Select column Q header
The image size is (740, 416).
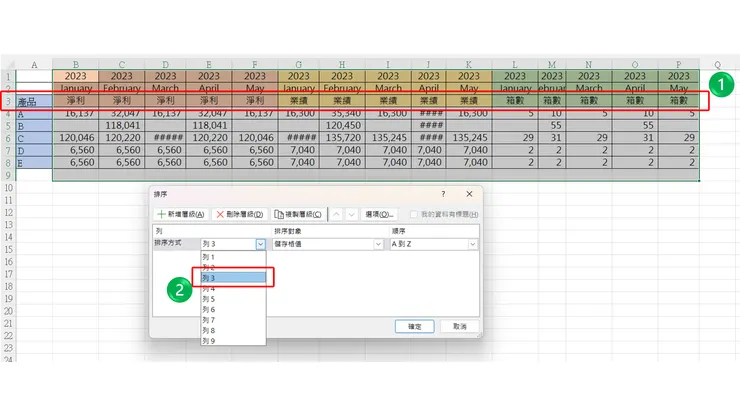pyautogui.click(x=717, y=64)
